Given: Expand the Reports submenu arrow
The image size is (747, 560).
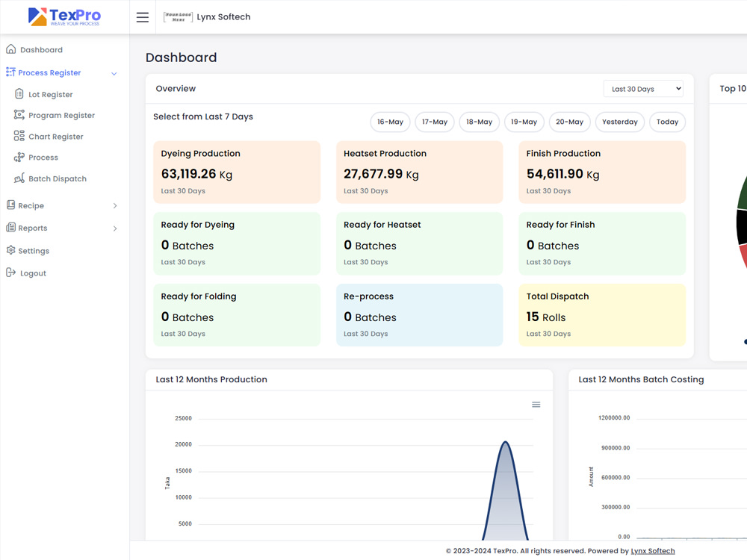Looking at the screenshot, I should coord(115,228).
